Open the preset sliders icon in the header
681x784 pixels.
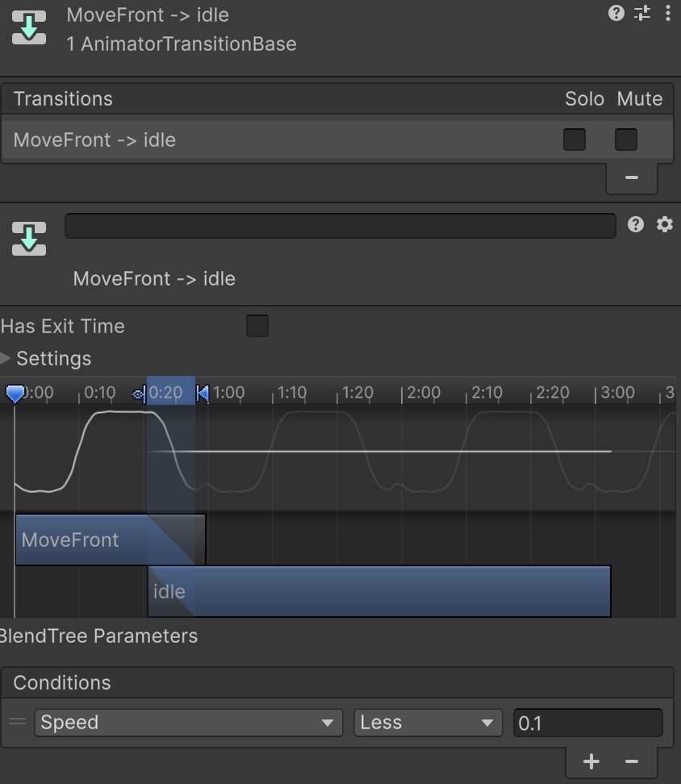(x=642, y=13)
